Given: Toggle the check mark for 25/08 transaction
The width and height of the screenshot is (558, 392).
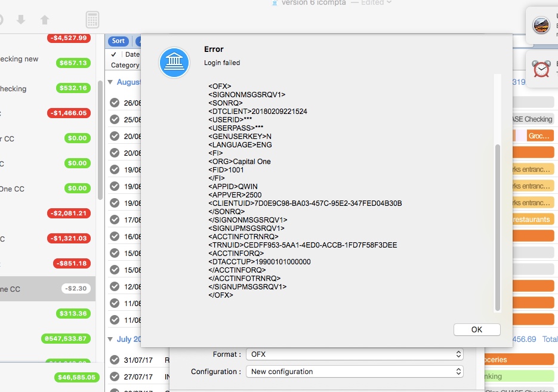Looking at the screenshot, I should pyautogui.click(x=115, y=119).
